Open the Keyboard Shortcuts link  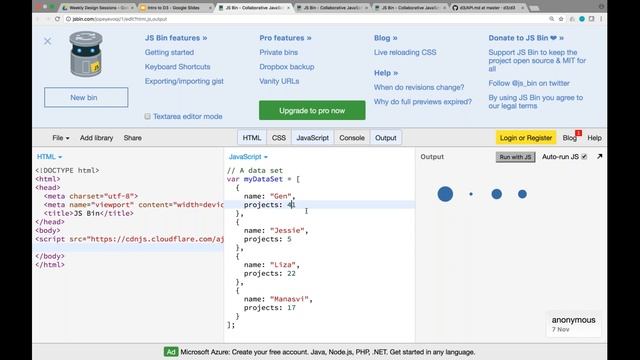[x=178, y=67]
